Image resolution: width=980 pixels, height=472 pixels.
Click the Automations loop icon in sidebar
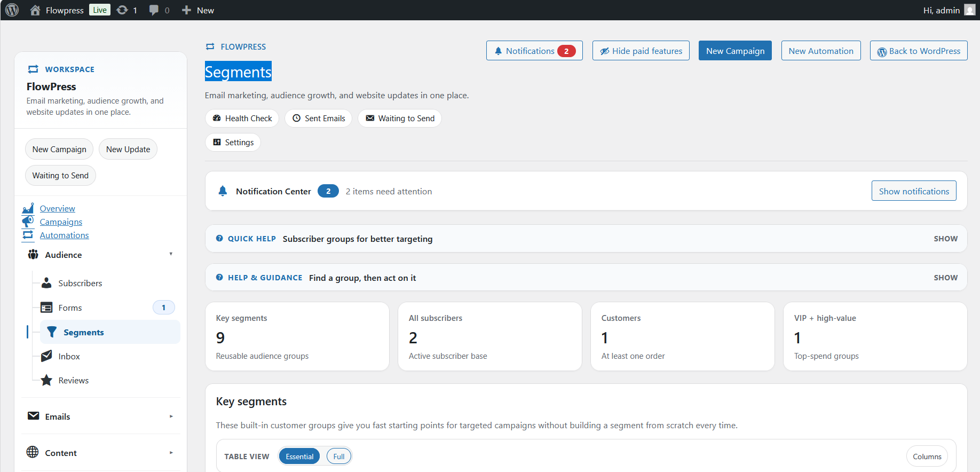click(x=28, y=235)
